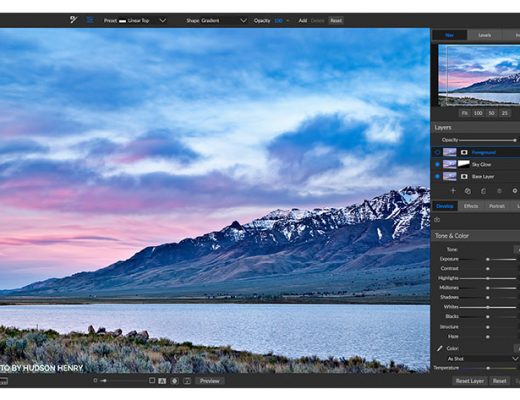Click the Opacity value field in toolbar
This screenshot has width=520, height=400.
point(278,21)
